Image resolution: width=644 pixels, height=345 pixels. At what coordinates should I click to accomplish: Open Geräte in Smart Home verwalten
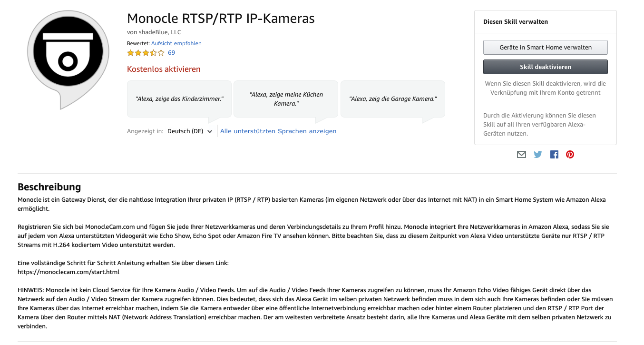(545, 48)
